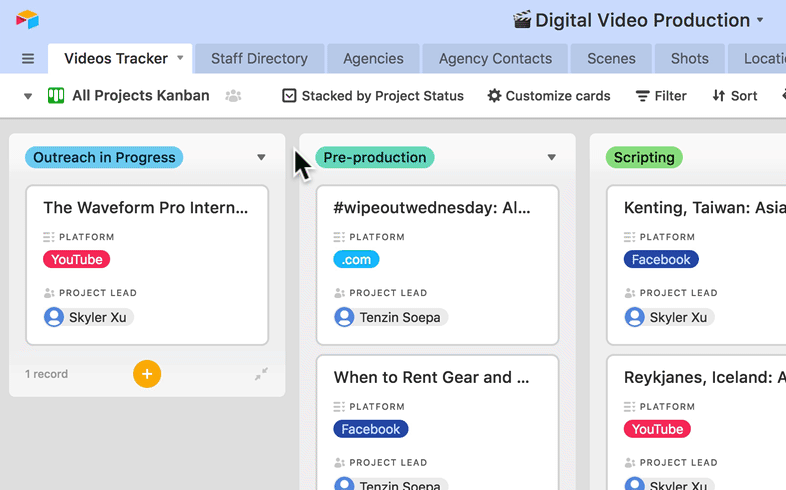This screenshot has height=490, width=786.
Task: Click the Filter lines icon
Action: (643, 96)
